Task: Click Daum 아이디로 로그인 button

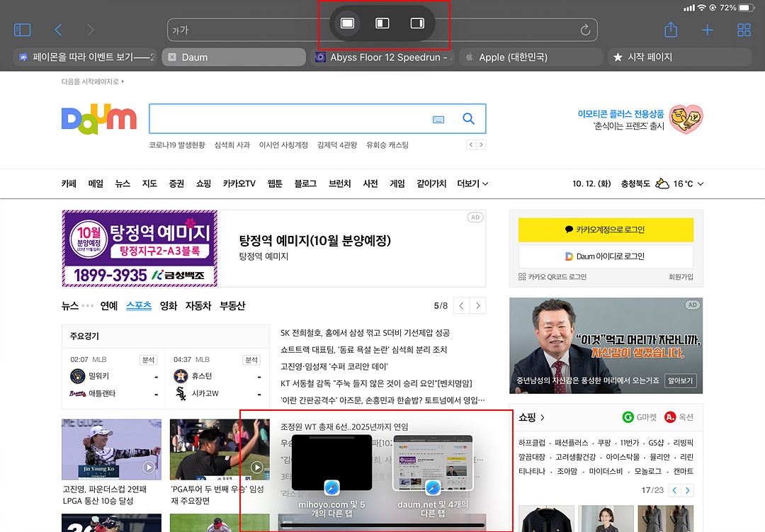Action: click(606, 256)
